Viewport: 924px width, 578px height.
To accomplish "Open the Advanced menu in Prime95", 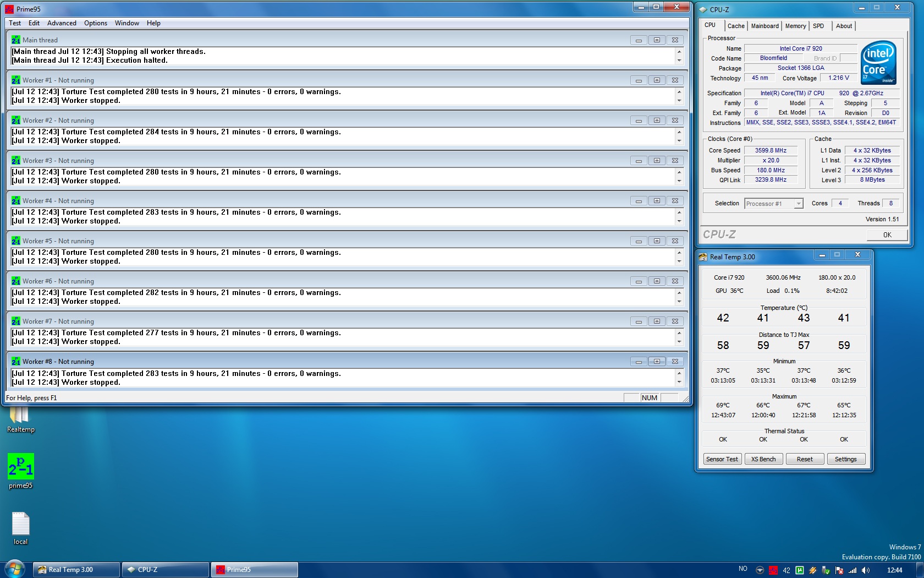I will 62,23.
